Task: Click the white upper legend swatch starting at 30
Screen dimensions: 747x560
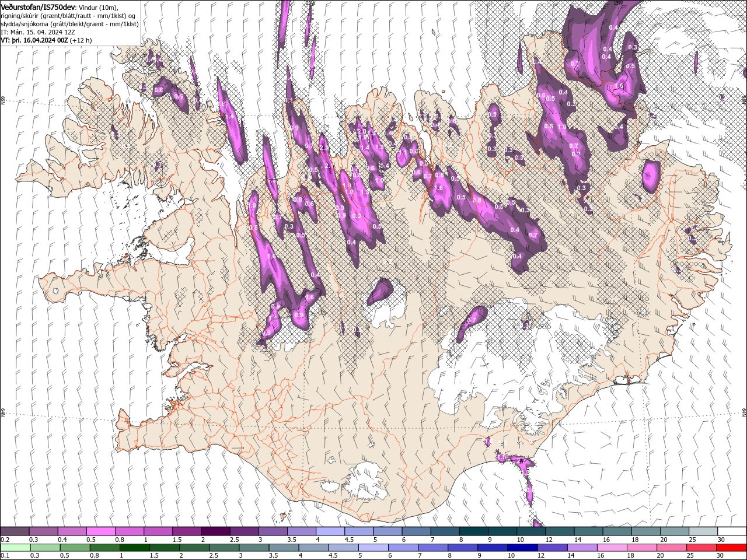Action: [x=732, y=531]
